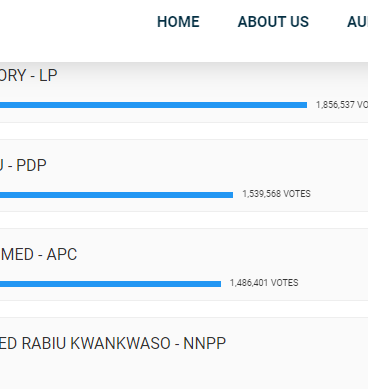The image size is (368, 389).
Task: Click the RABIU KWANKWASO - NNPP heading
Action: (x=113, y=343)
